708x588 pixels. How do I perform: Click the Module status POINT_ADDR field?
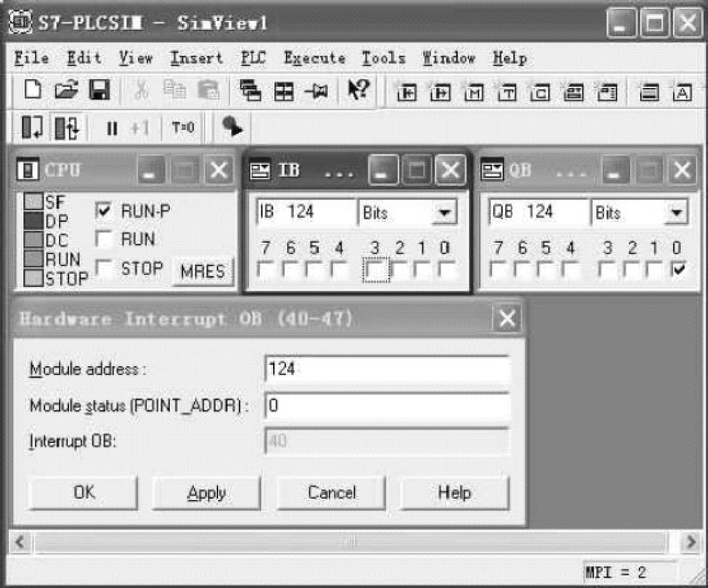387,406
